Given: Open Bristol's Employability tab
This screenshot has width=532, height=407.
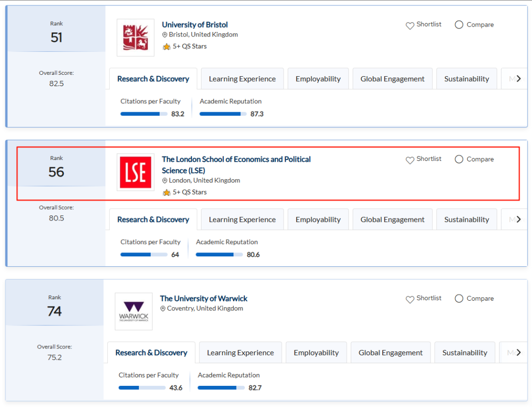Looking at the screenshot, I should point(318,79).
